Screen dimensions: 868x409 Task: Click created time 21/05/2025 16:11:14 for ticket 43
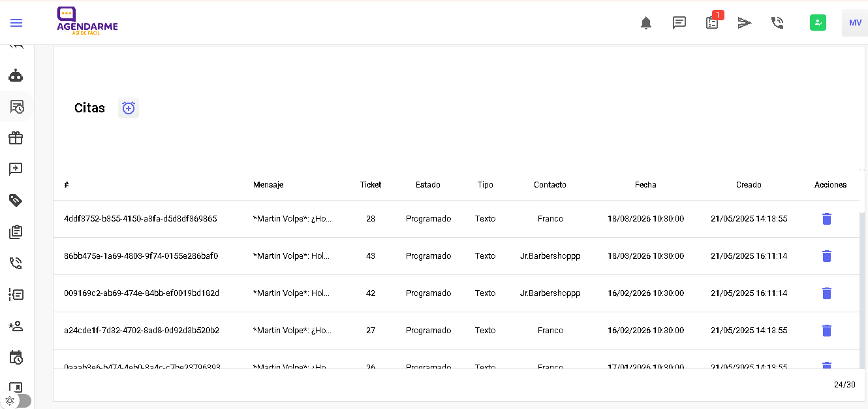point(749,256)
